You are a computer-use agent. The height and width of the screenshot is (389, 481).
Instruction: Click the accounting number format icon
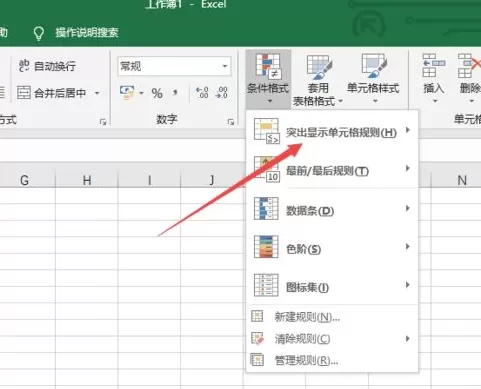[x=127, y=92]
